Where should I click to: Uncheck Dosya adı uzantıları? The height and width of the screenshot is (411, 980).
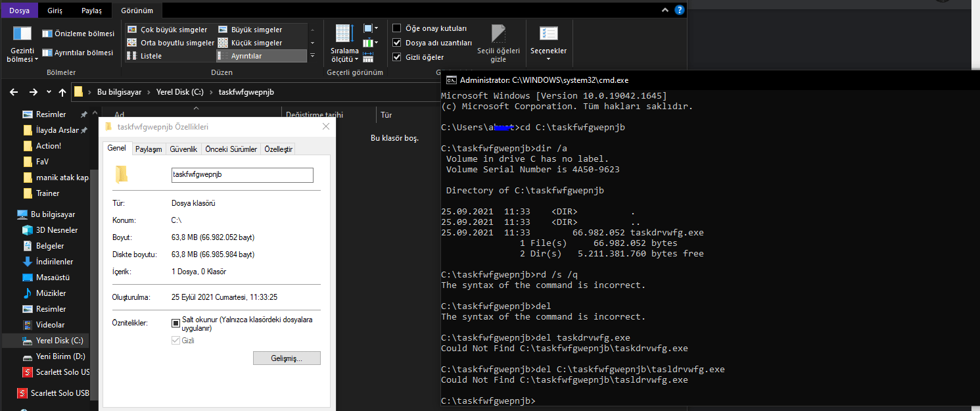(x=397, y=43)
